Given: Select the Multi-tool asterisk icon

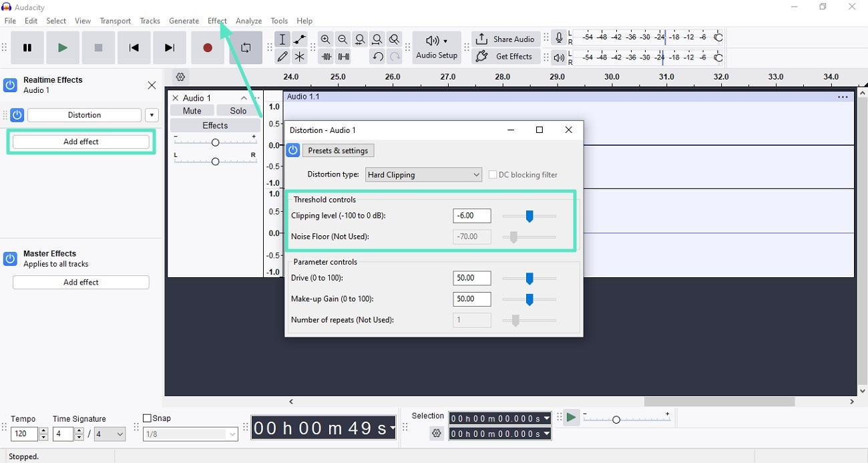Looking at the screenshot, I should [x=300, y=57].
